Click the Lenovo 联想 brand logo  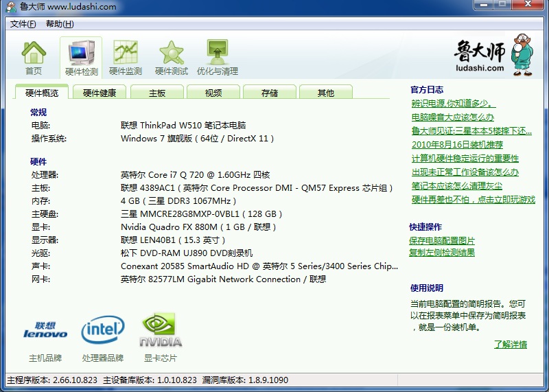[x=45, y=330]
